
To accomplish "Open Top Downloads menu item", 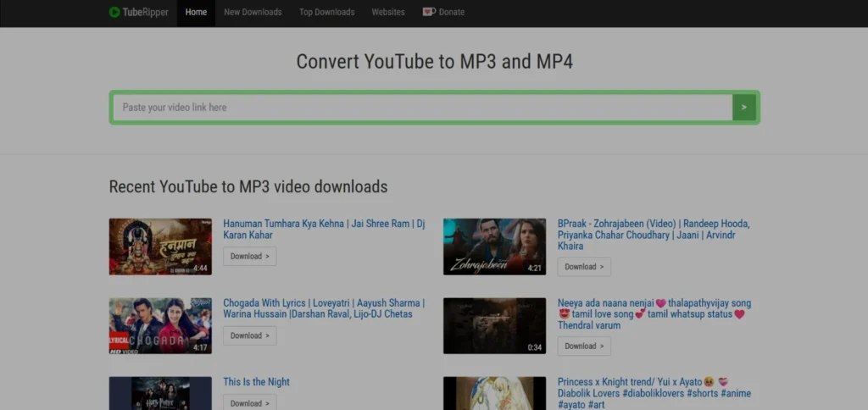I will click(x=326, y=12).
